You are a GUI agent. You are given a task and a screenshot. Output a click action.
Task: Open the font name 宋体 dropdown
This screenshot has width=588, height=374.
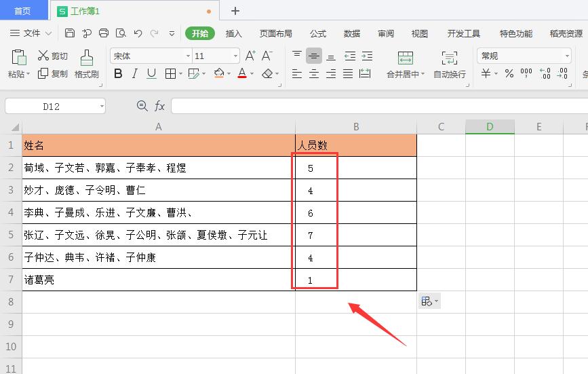pyautogui.click(x=188, y=56)
